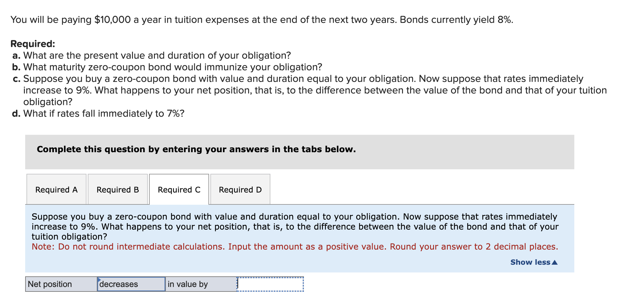Select the "Net position" label cell
The width and height of the screenshot is (644, 296).
pos(61,284)
